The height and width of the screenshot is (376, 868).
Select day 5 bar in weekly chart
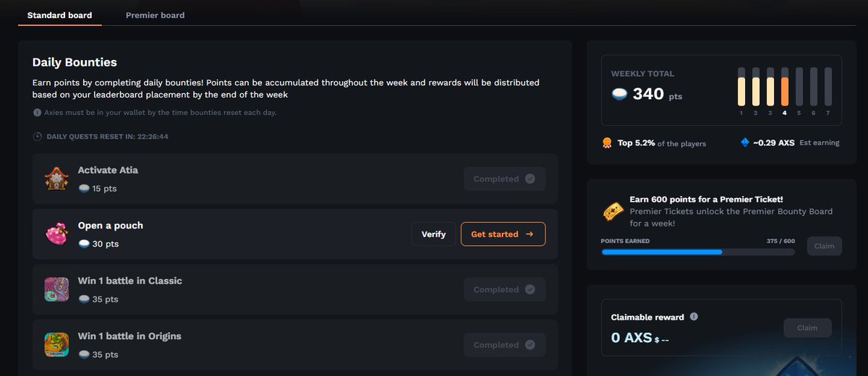[x=799, y=87]
